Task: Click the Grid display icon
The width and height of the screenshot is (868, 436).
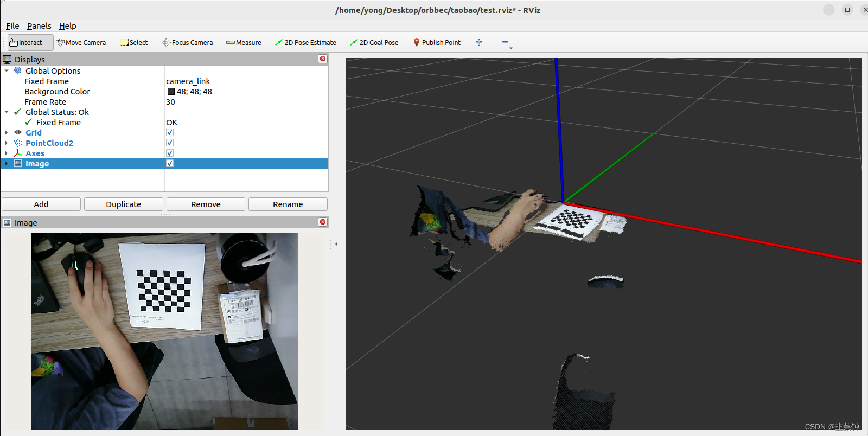Action: [18, 132]
